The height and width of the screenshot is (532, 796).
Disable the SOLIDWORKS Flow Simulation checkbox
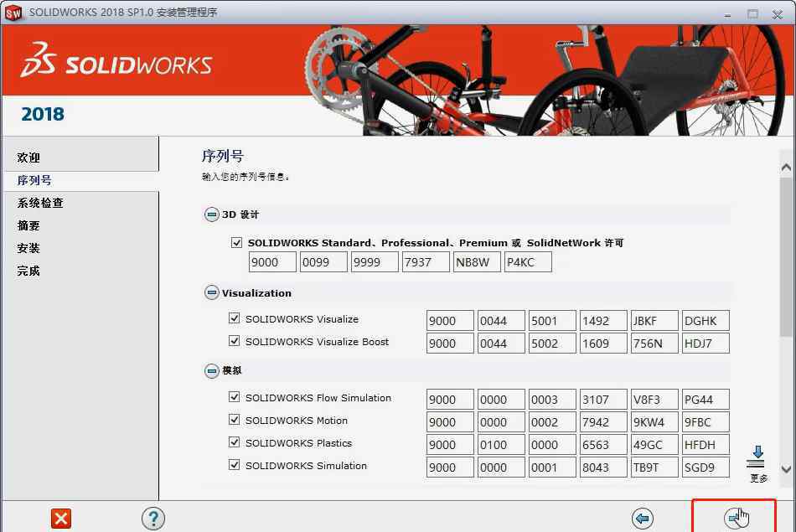[x=234, y=397]
